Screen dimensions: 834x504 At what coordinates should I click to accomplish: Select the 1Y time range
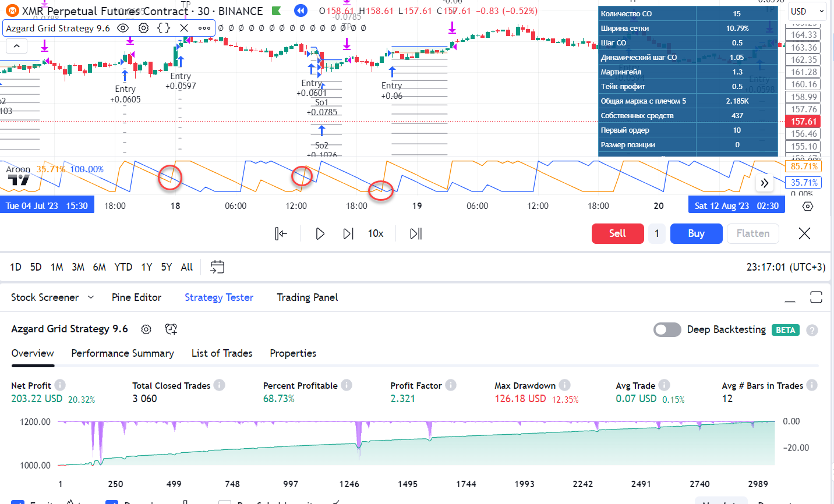pos(147,267)
